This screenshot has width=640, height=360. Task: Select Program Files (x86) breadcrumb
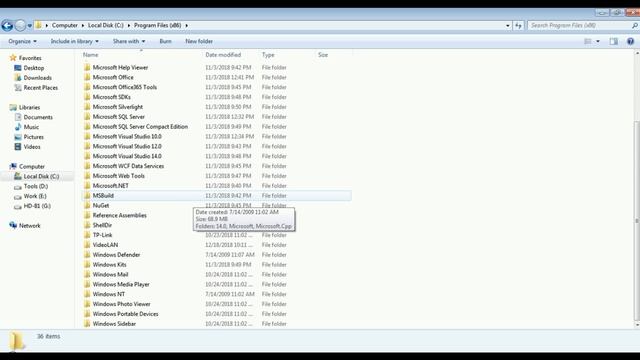tap(158, 25)
